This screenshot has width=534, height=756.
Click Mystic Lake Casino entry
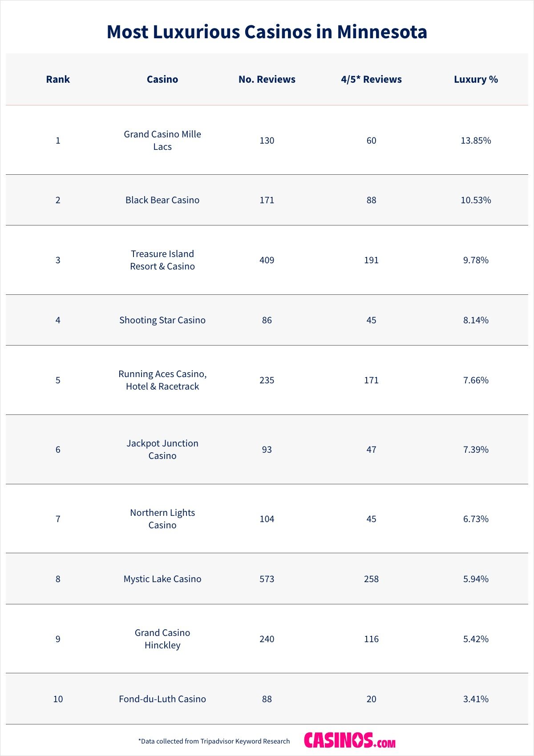(162, 579)
